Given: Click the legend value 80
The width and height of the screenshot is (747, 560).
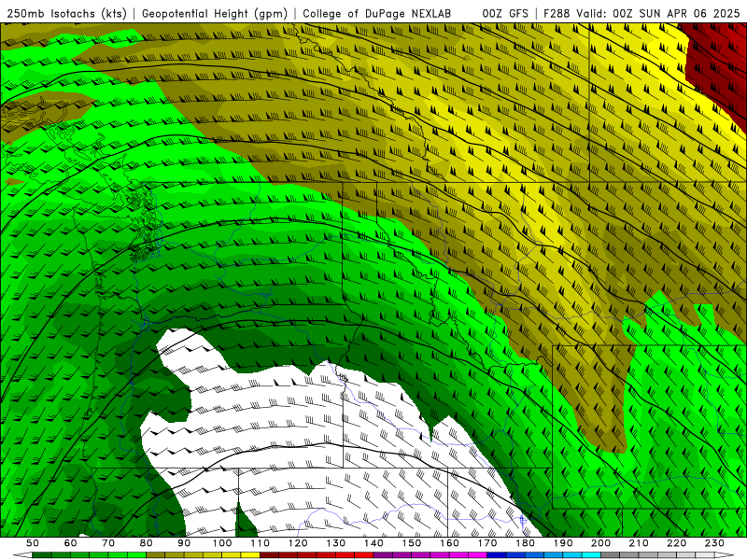Looking at the screenshot, I should [146, 543].
